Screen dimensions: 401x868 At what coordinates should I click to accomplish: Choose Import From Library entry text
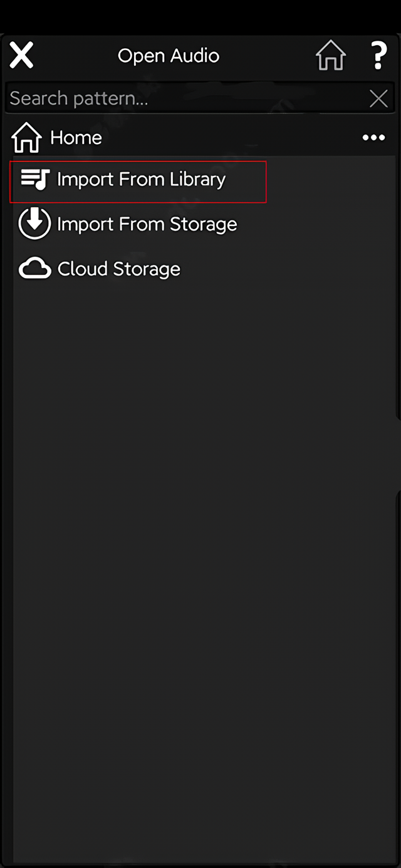tap(141, 180)
